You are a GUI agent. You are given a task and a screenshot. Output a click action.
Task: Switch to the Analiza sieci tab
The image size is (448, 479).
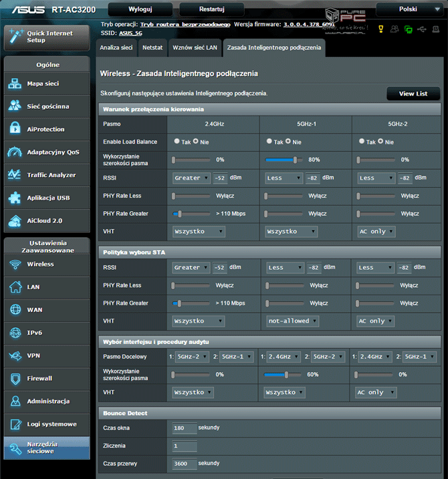(x=116, y=47)
